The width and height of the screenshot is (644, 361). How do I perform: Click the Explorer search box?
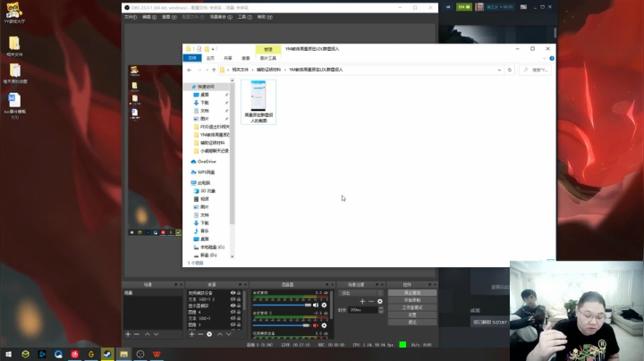tap(536, 70)
